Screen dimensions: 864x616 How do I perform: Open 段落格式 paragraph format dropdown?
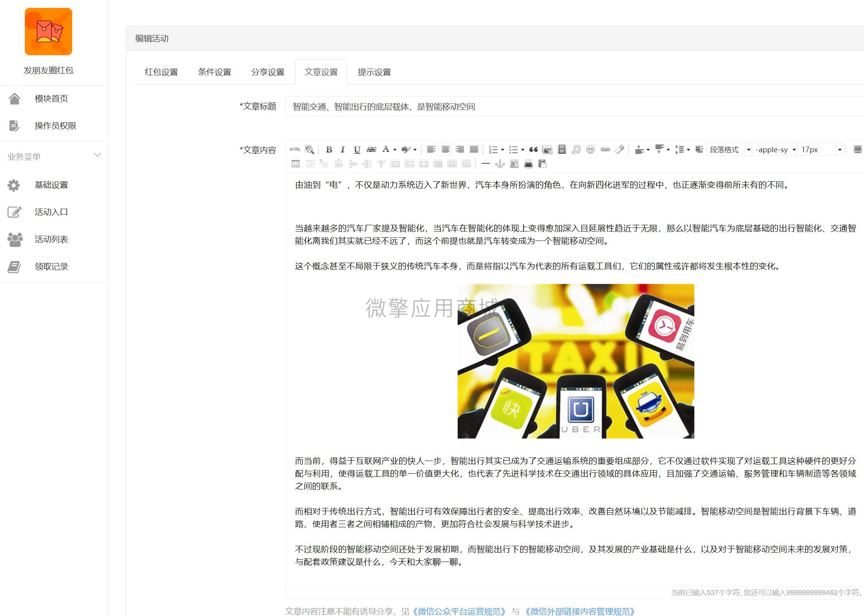(729, 149)
